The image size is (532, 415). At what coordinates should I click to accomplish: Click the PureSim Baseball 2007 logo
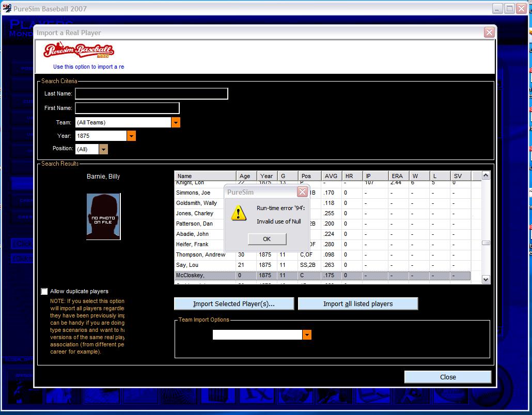(79, 50)
